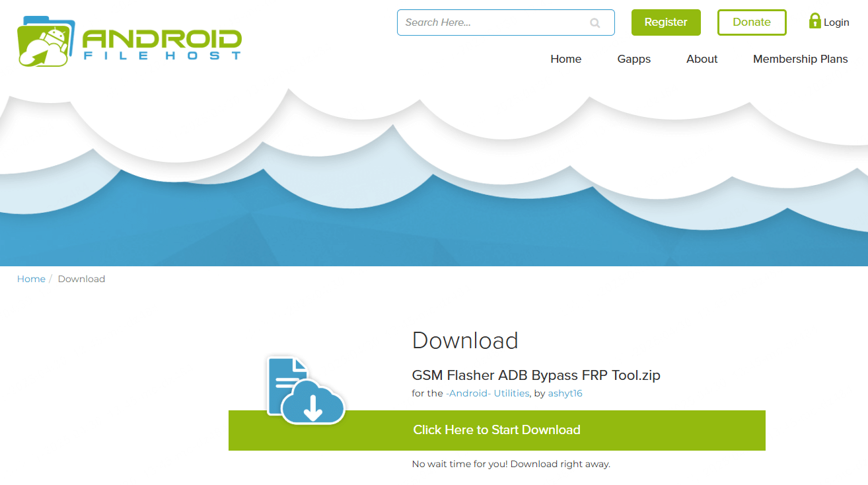
Task: Open the ashyt16 uploader link
Action: coord(565,393)
